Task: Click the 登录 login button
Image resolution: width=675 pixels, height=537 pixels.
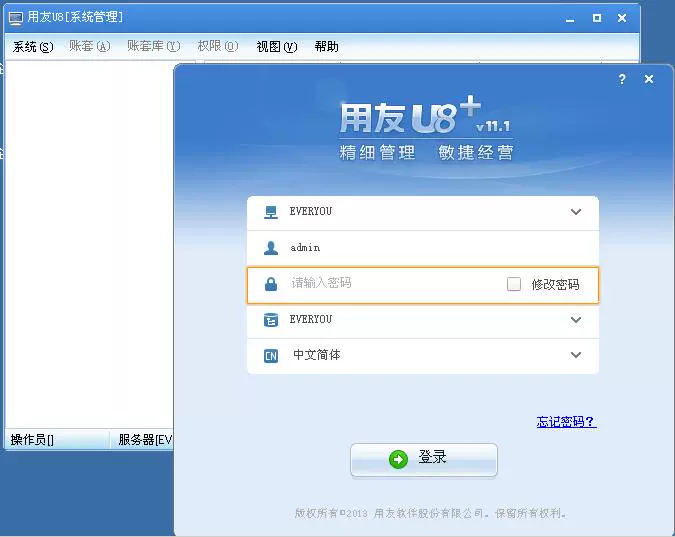Action: click(x=424, y=459)
